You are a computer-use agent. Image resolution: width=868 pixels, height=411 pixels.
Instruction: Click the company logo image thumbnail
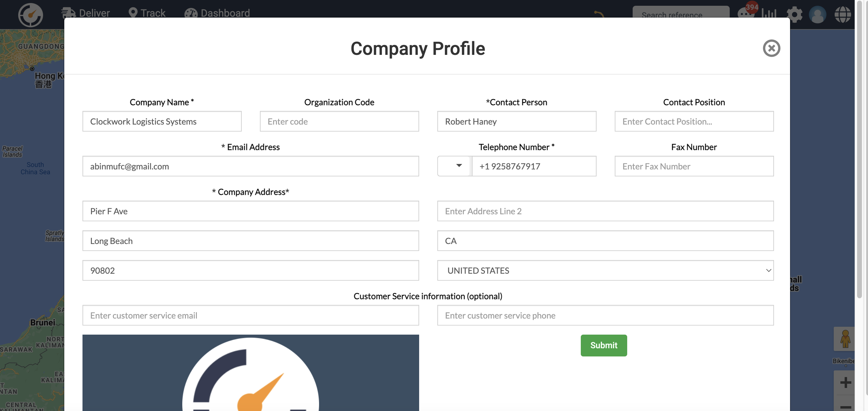251,373
